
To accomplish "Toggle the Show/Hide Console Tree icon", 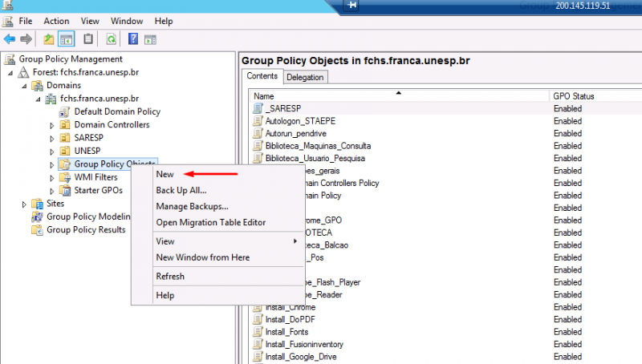I will point(67,39).
